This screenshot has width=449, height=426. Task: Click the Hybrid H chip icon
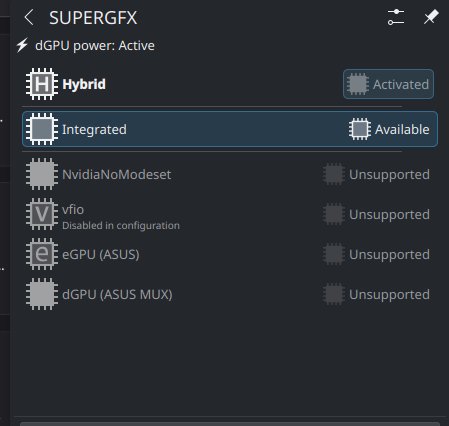click(42, 84)
